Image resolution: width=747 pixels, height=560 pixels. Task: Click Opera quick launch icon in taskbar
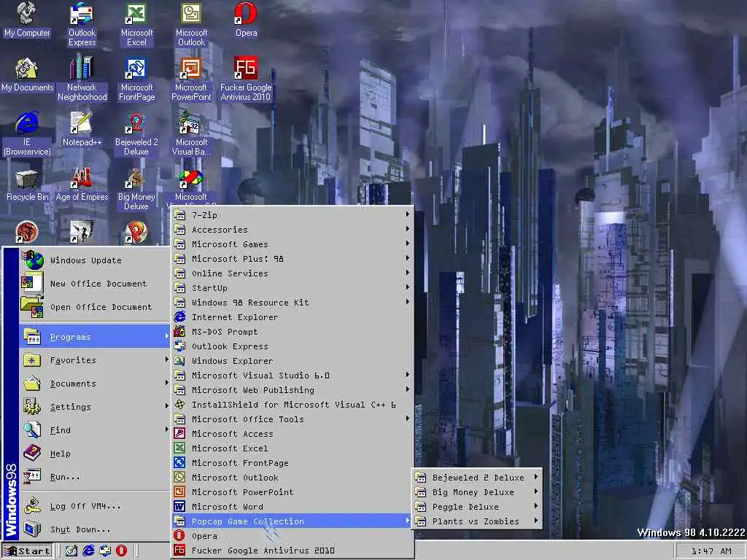[x=122, y=551]
